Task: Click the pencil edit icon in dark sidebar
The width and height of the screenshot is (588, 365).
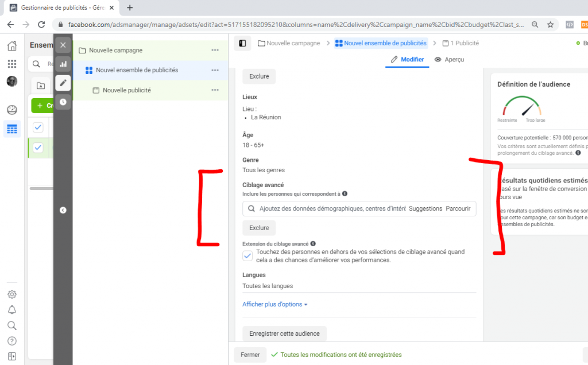Action: pyautogui.click(x=63, y=83)
